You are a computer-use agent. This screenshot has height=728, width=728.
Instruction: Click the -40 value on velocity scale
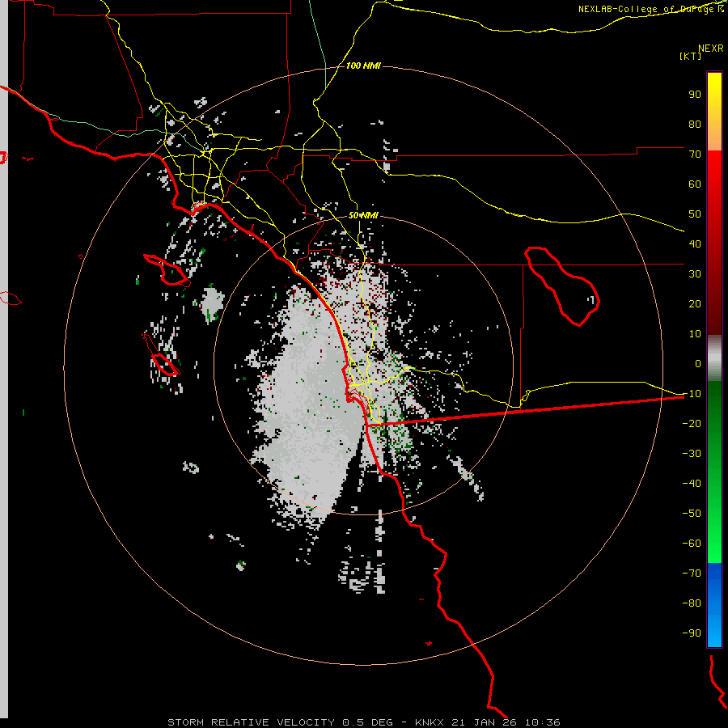pyautogui.click(x=692, y=484)
